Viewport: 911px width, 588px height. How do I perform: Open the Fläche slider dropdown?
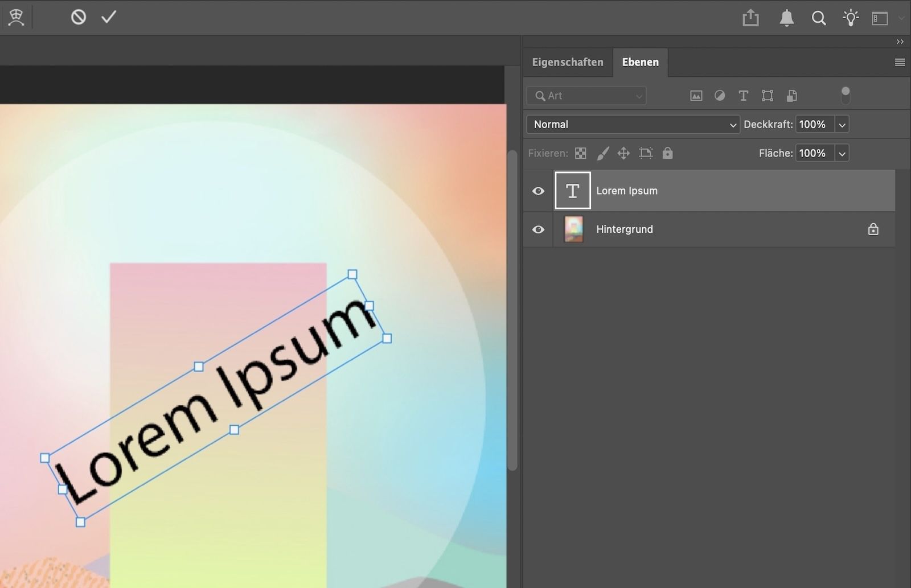pyautogui.click(x=842, y=153)
